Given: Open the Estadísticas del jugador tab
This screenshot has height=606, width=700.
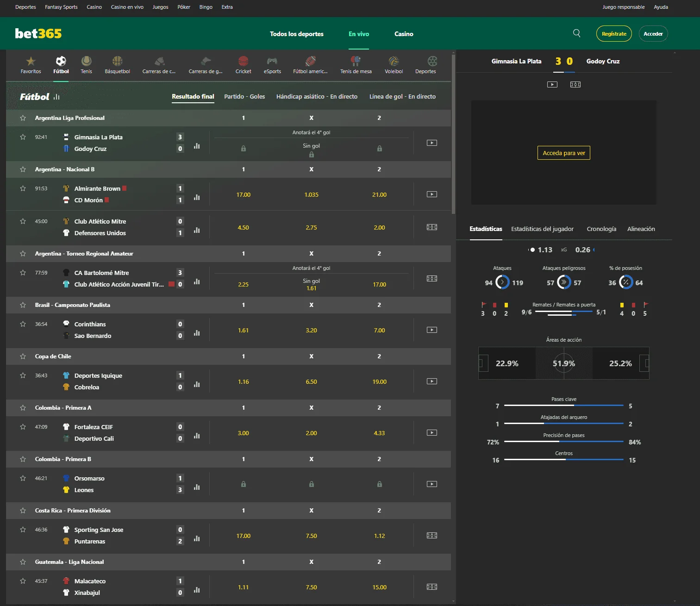Looking at the screenshot, I should (x=542, y=229).
